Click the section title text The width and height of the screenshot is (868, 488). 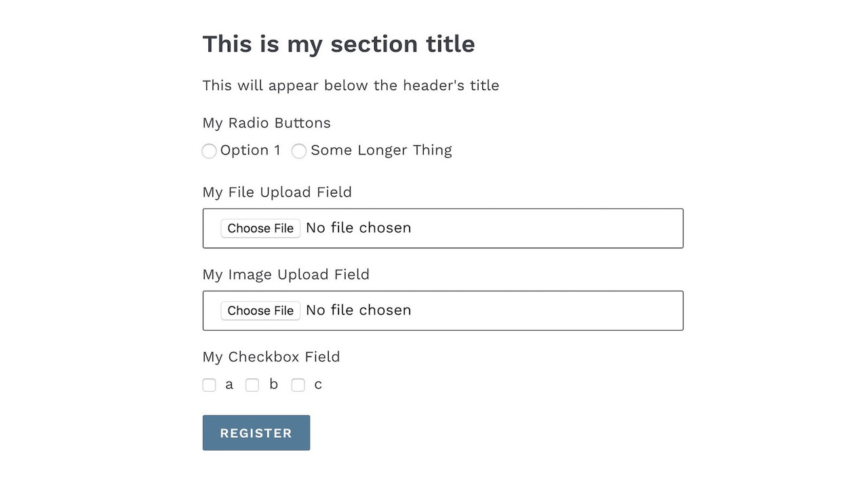[338, 43]
